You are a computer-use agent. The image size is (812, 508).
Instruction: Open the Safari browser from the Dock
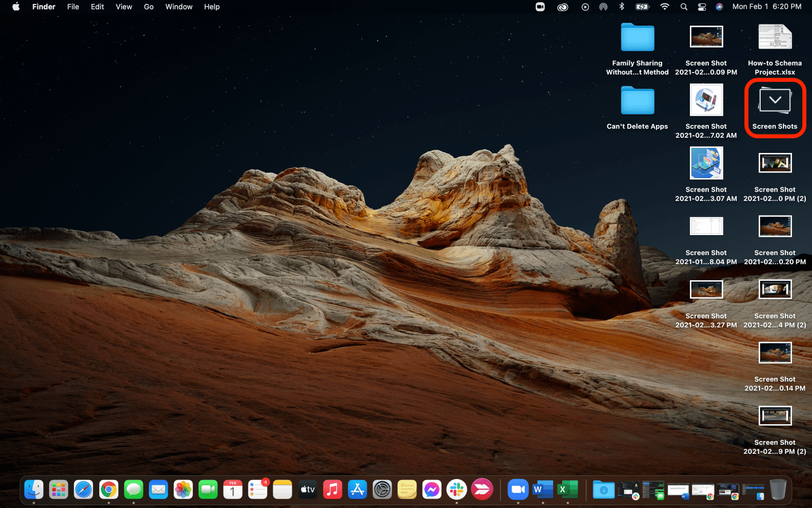84,490
